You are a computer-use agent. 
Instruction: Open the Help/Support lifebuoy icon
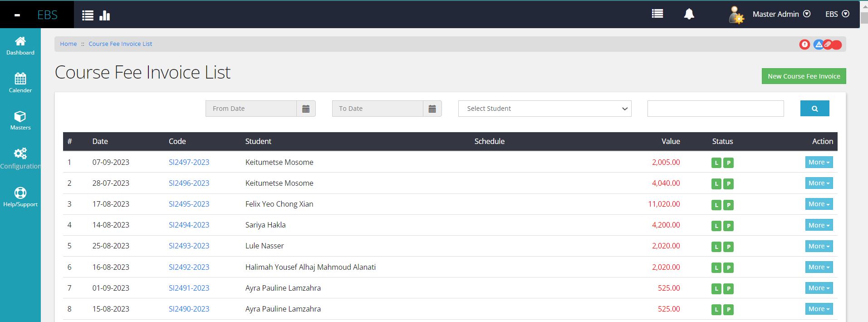click(x=20, y=193)
